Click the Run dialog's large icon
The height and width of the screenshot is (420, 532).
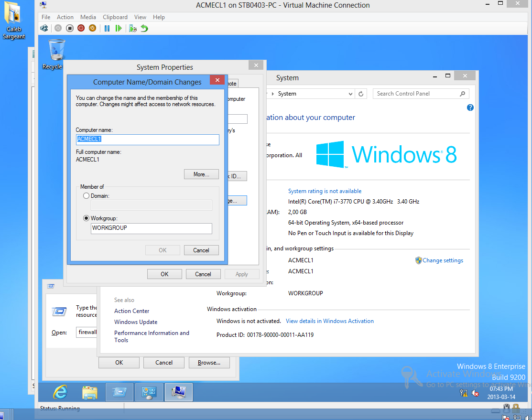pyautogui.click(x=59, y=311)
